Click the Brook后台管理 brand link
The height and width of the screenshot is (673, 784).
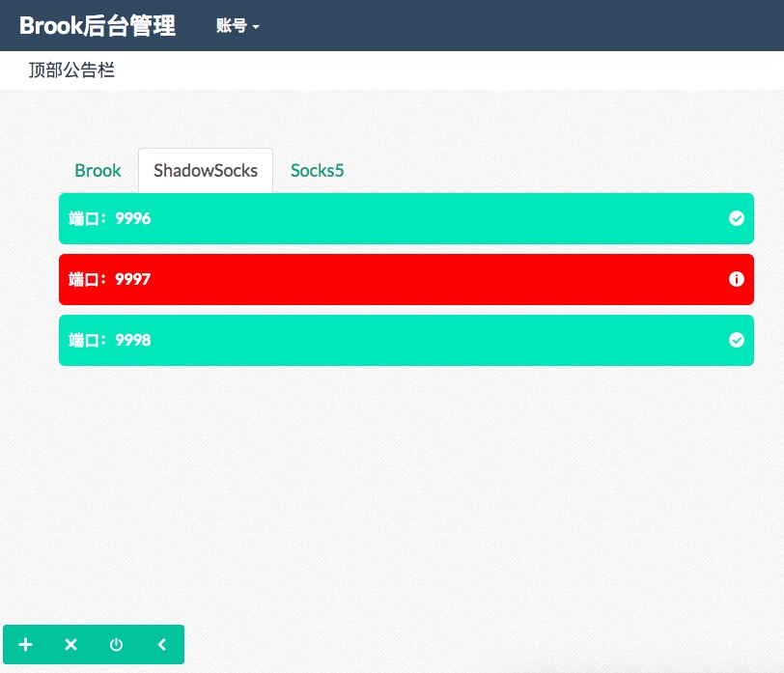pyautogui.click(x=98, y=25)
